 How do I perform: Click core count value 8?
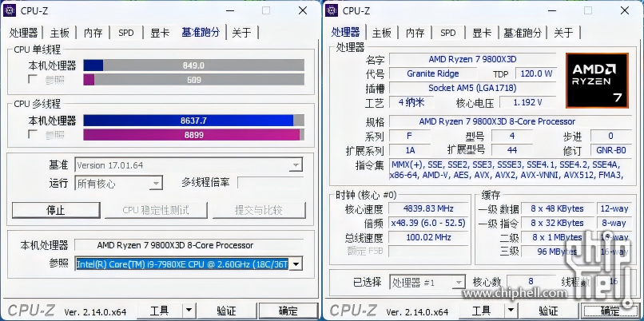click(x=531, y=281)
